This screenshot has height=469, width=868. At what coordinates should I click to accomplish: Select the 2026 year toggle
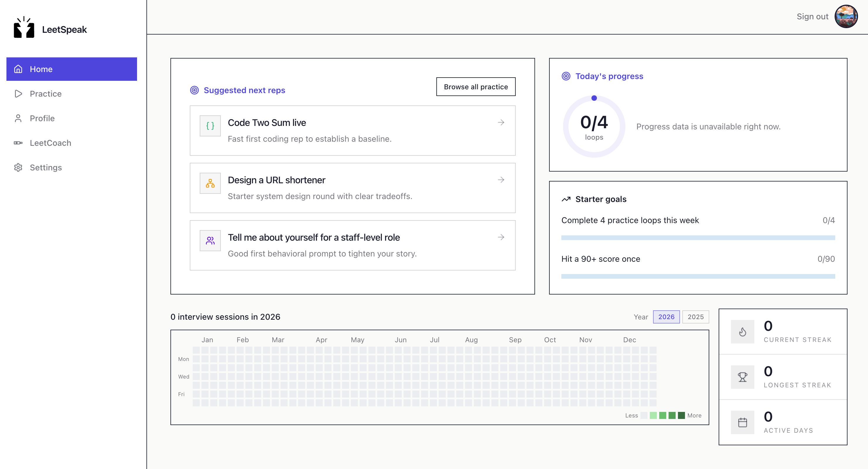pyautogui.click(x=666, y=317)
